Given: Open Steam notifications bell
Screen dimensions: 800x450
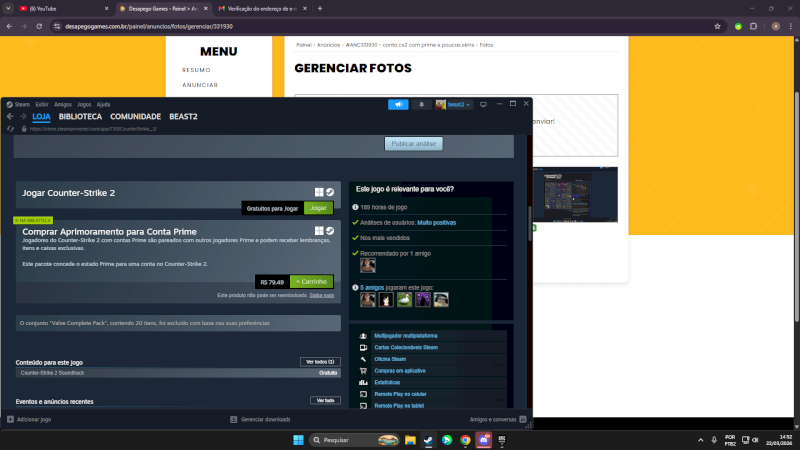Looking at the screenshot, I should tap(421, 105).
